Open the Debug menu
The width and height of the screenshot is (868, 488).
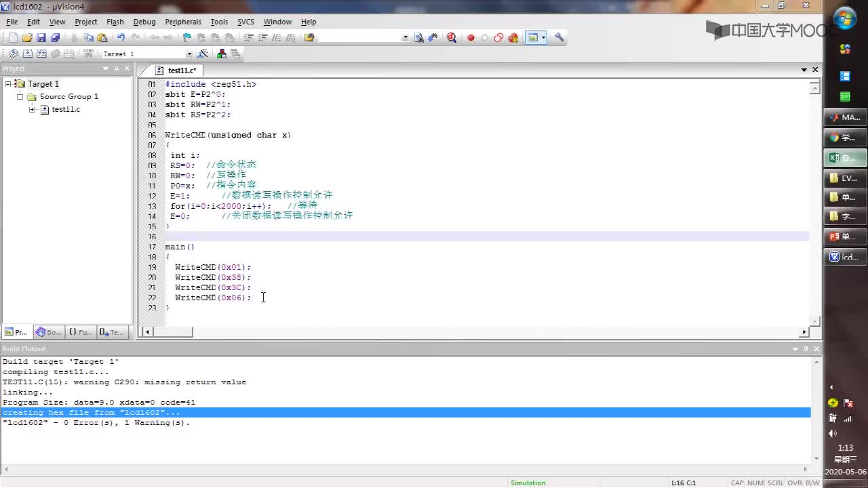(x=144, y=22)
